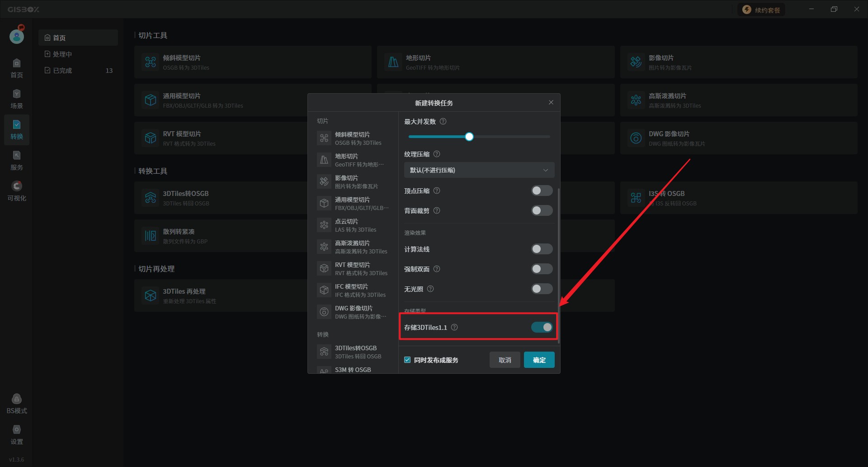Click the help icon beside 最大并发数
The height and width of the screenshot is (467, 868).
click(x=443, y=122)
